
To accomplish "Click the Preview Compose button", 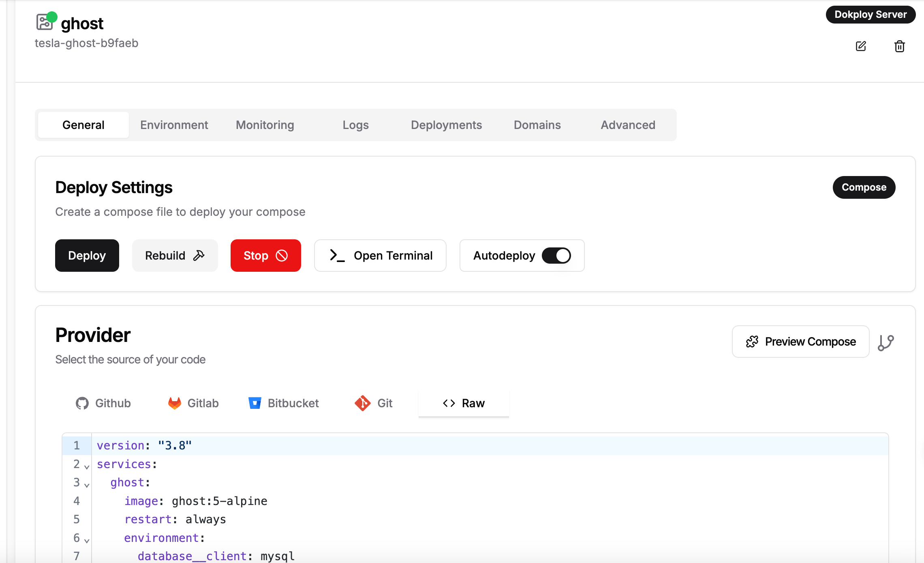I will (801, 342).
